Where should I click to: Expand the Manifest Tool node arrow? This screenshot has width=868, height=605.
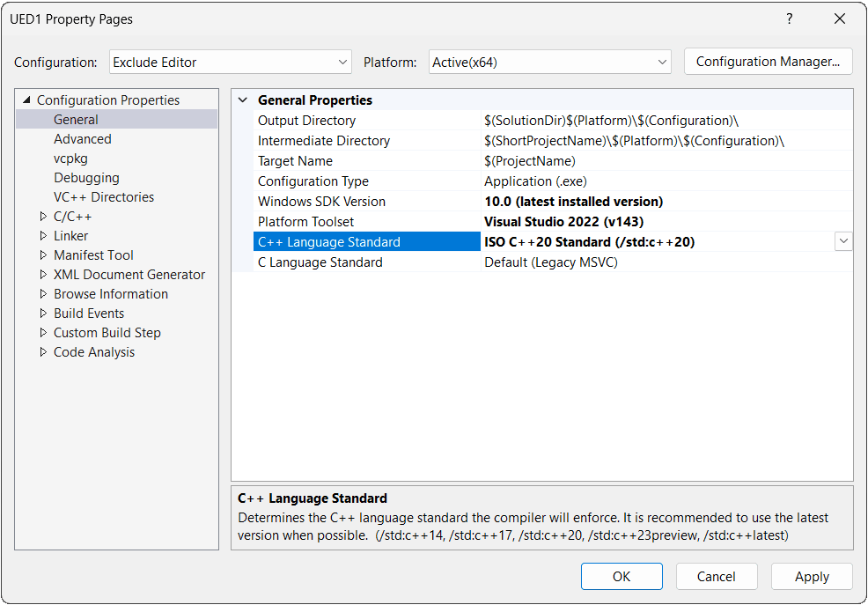44,255
